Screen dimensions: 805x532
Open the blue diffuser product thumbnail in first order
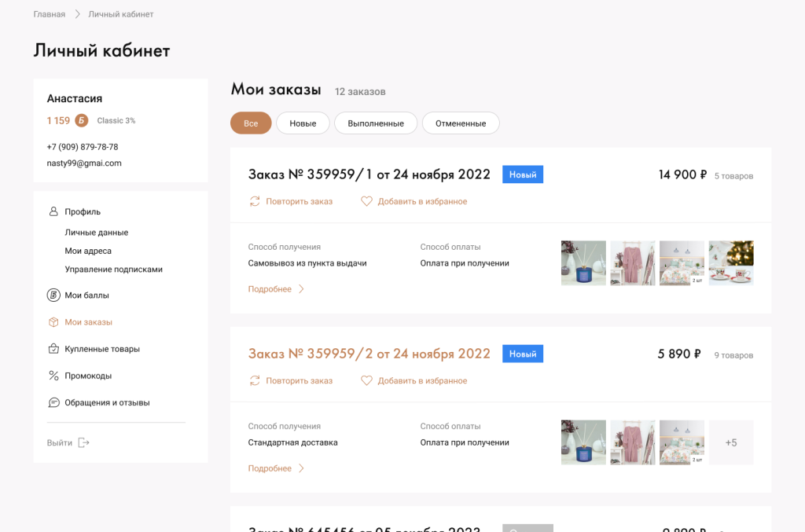point(583,262)
